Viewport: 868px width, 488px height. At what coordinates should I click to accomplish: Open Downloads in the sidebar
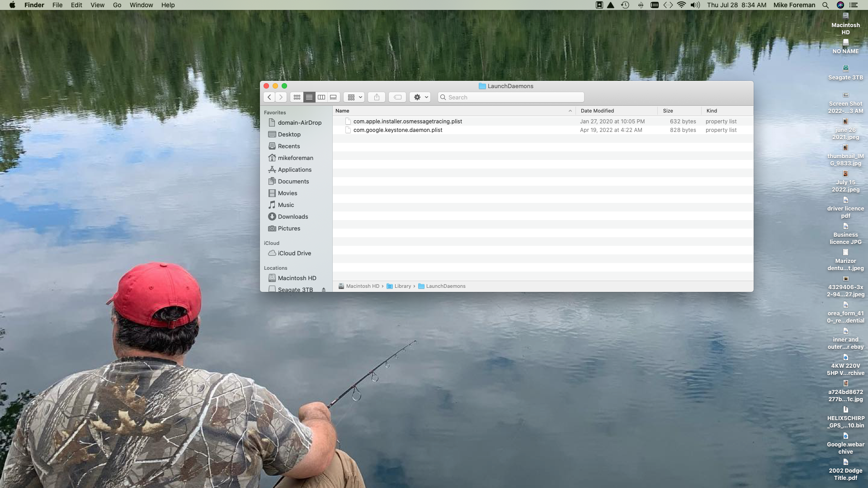point(293,216)
